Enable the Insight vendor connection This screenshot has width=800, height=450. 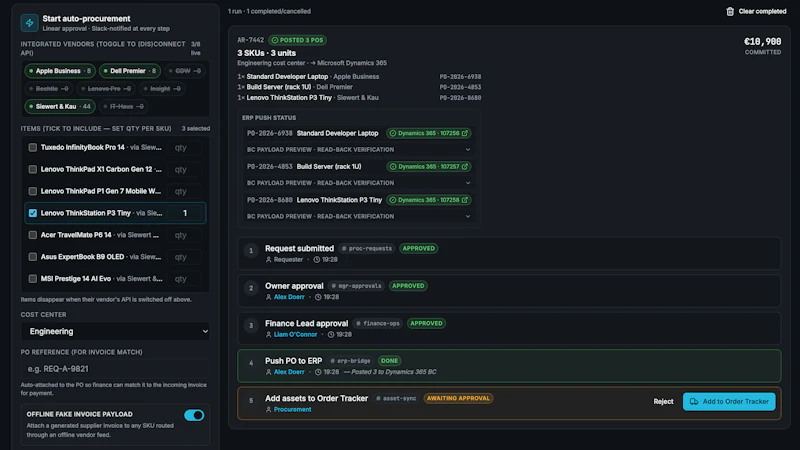point(161,89)
